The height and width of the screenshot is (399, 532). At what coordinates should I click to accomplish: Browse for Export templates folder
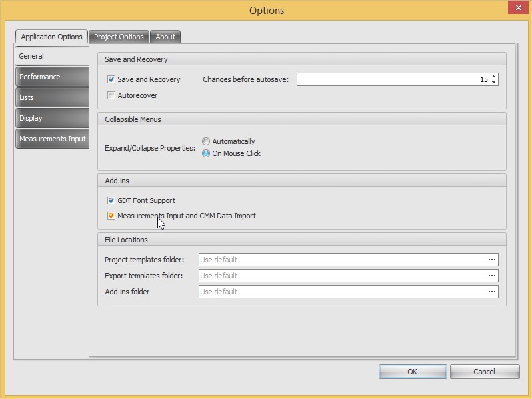[491, 276]
